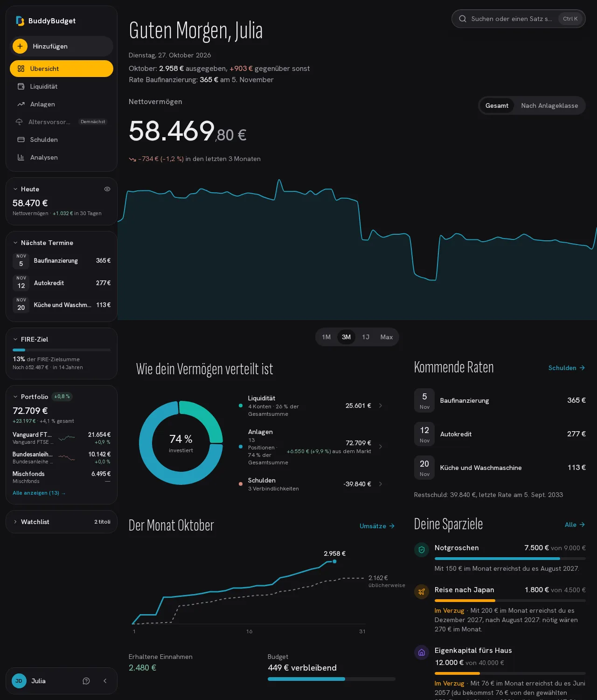Click Alle anzeigen (13) in Portfolio
The width and height of the screenshot is (597, 700).
tap(39, 493)
